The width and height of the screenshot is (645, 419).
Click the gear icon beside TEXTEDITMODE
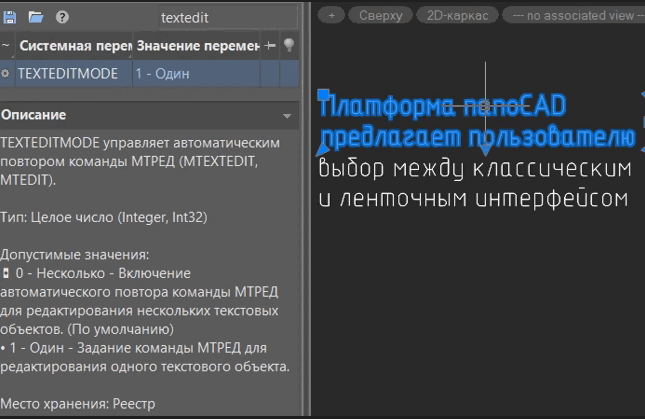[x=5, y=74]
